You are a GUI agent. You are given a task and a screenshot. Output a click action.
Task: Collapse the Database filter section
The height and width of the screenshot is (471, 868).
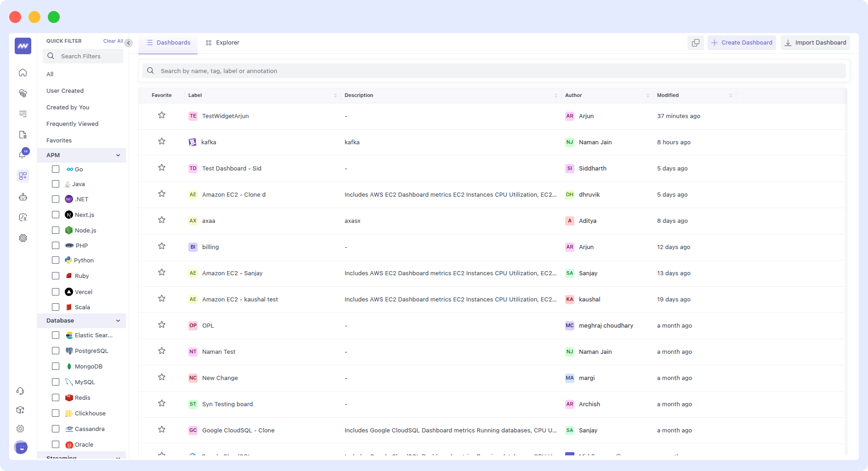pyautogui.click(x=118, y=321)
